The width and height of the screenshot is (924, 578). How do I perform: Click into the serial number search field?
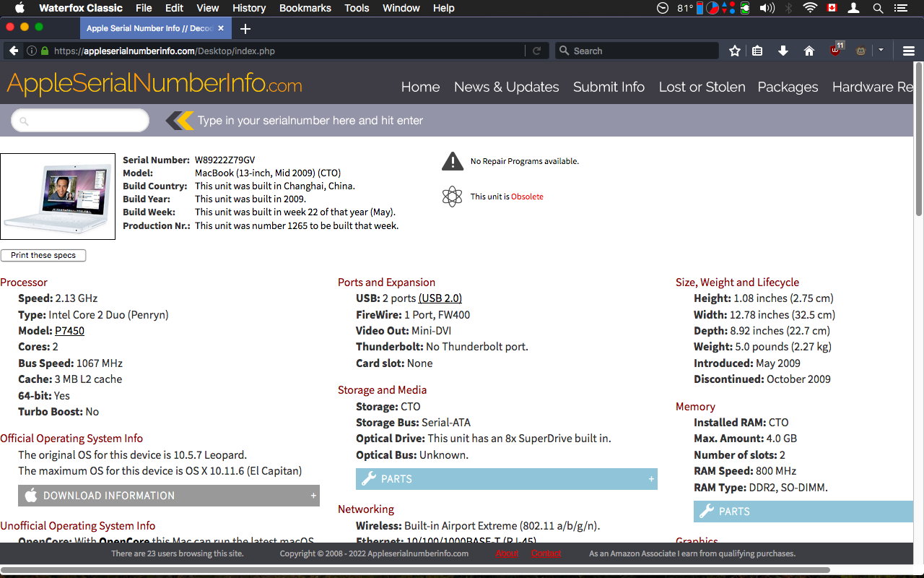tap(80, 121)
